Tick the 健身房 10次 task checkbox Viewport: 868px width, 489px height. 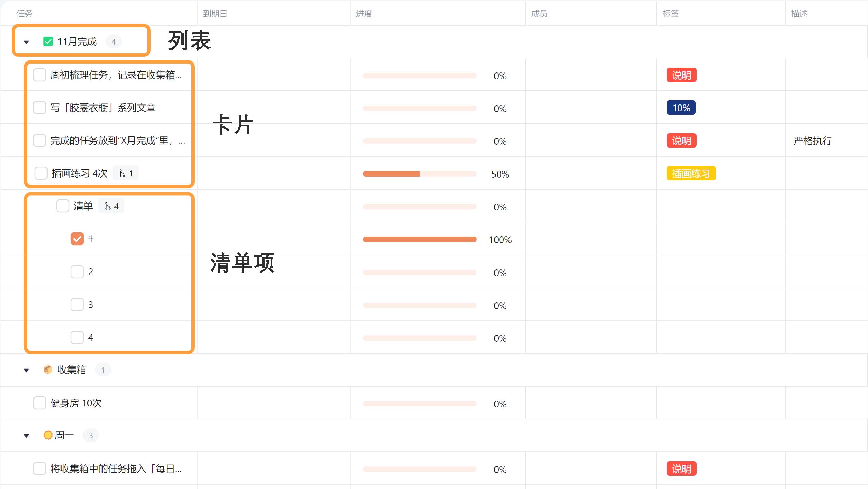[x=40, y=403]
